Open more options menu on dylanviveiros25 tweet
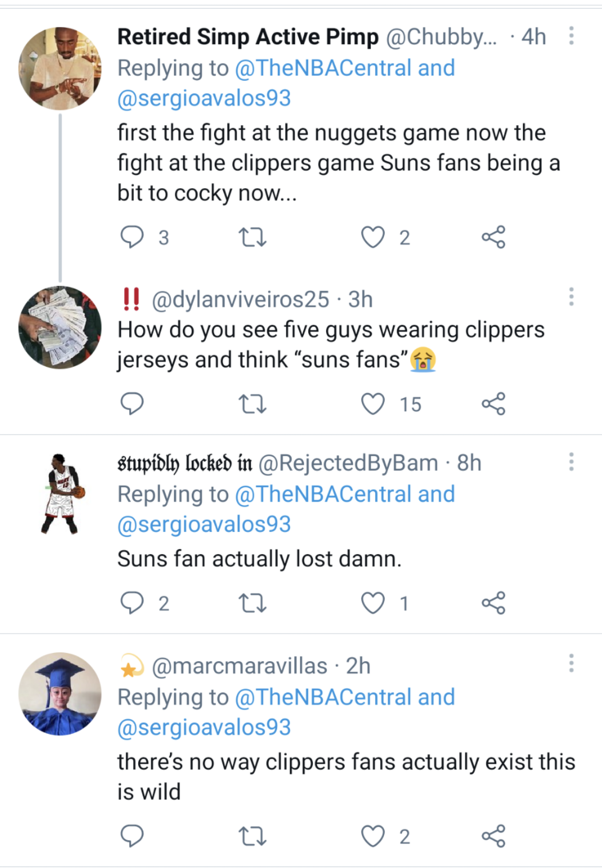602x868 pixels. (571, 297)
